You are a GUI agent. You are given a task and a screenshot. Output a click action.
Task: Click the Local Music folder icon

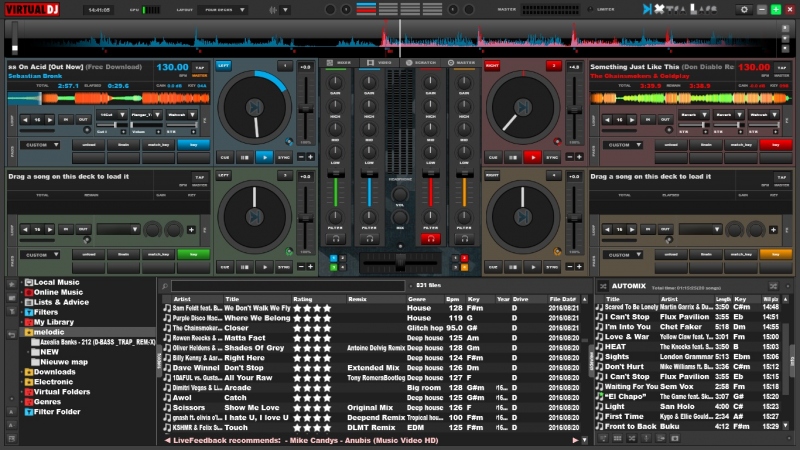click(x=29, y=282)
